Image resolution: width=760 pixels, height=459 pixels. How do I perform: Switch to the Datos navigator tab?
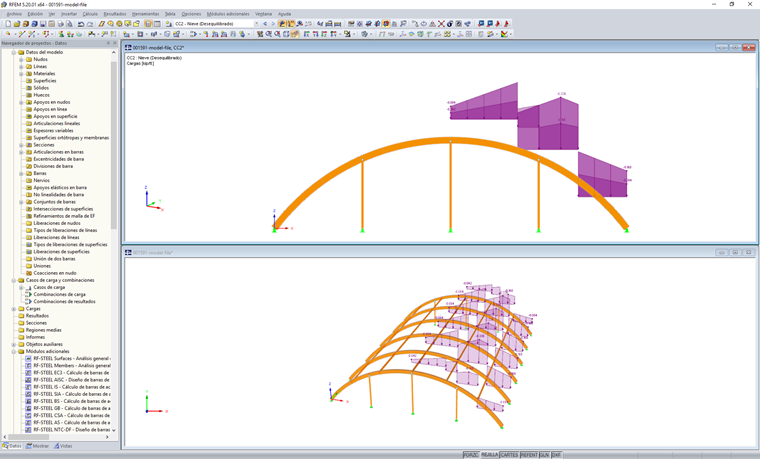click(12, 446)
